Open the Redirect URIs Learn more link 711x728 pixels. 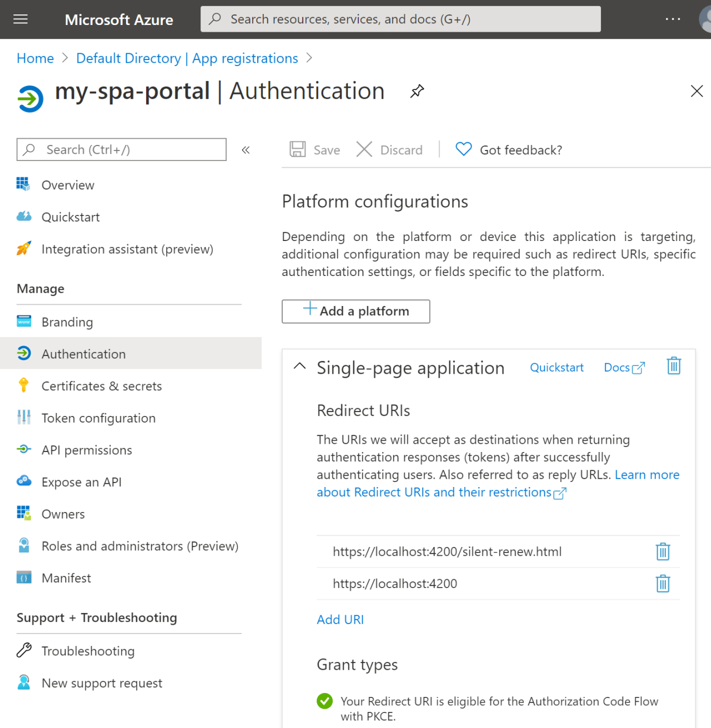point(647,475)
